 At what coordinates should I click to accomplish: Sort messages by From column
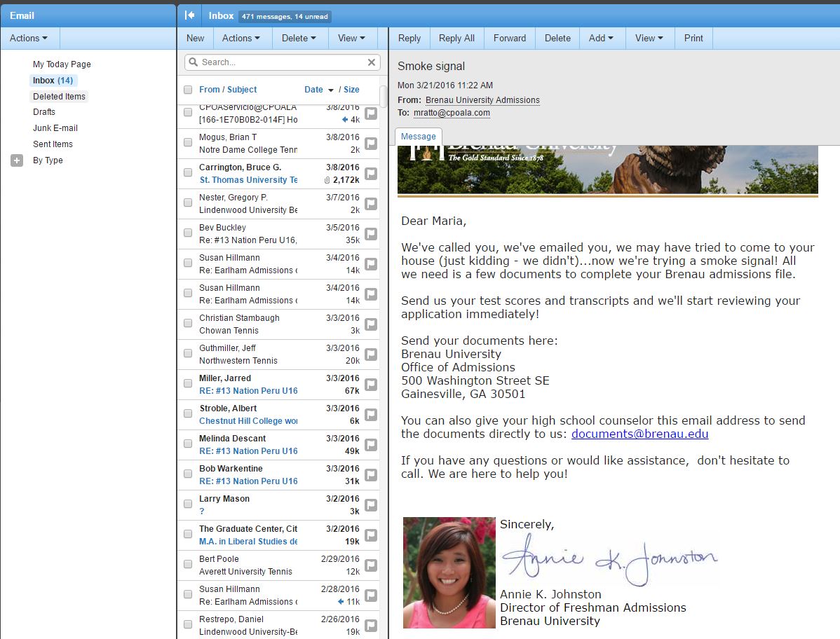(210, 90)
